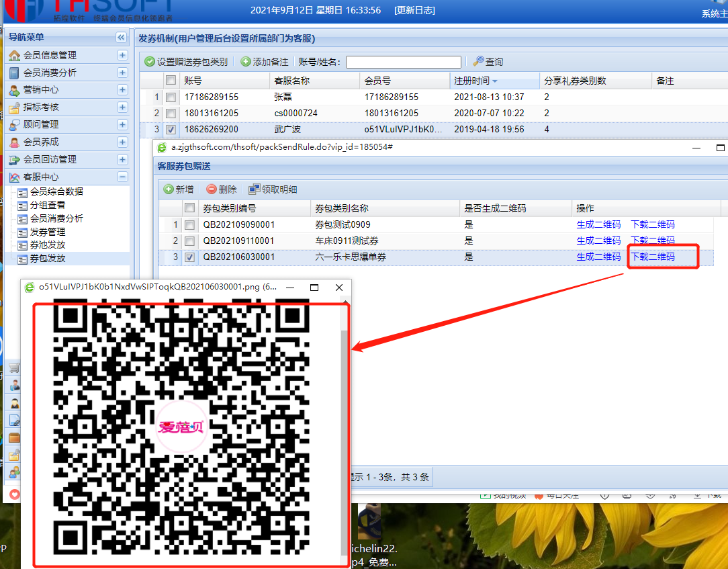728x569 pixels.
Task: Expand the 顾问管理 section plus button
Action: [x=122, y=125]
